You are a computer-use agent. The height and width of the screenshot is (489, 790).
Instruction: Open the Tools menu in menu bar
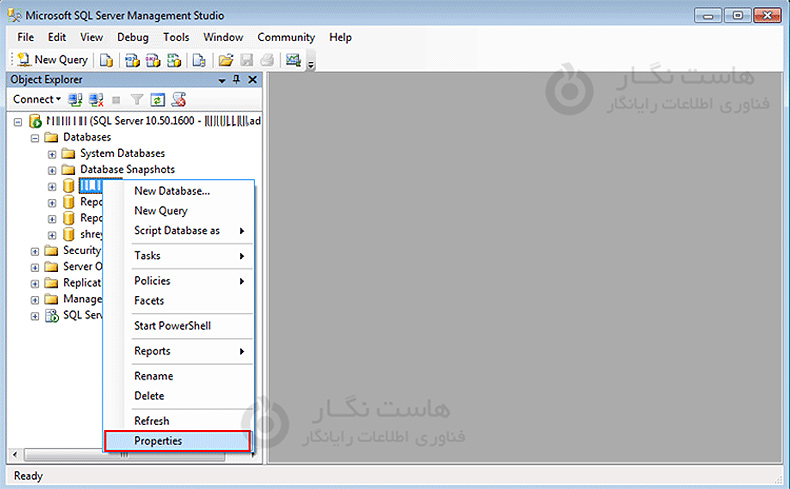(x=176, y=37)
